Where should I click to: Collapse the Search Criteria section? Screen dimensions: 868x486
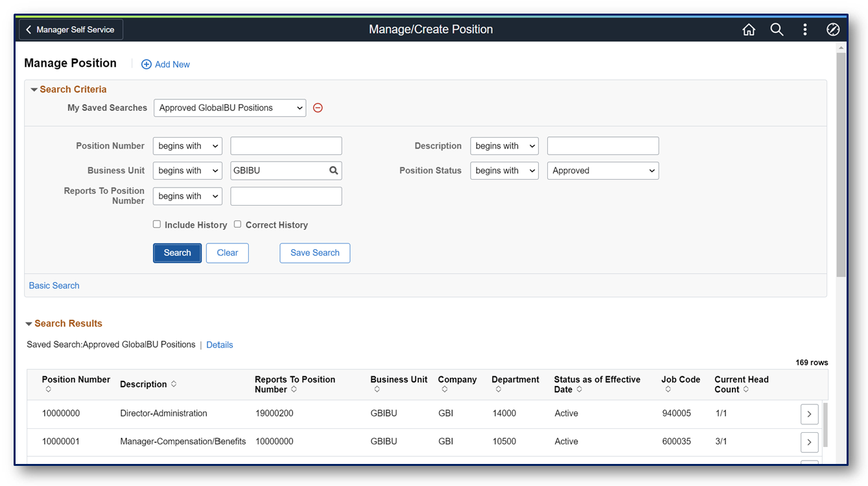[x=34, y=89]
